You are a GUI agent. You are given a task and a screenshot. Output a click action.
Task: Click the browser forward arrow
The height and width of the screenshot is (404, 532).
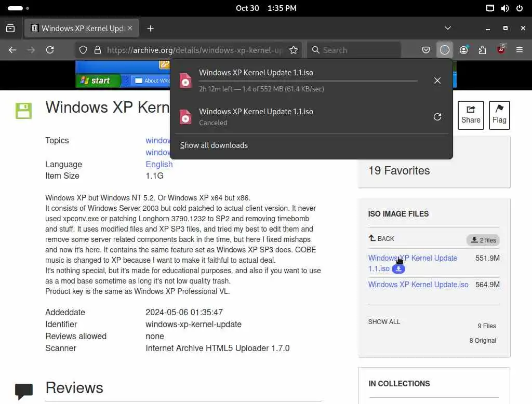pyautogui.click(x=31, y=50)
